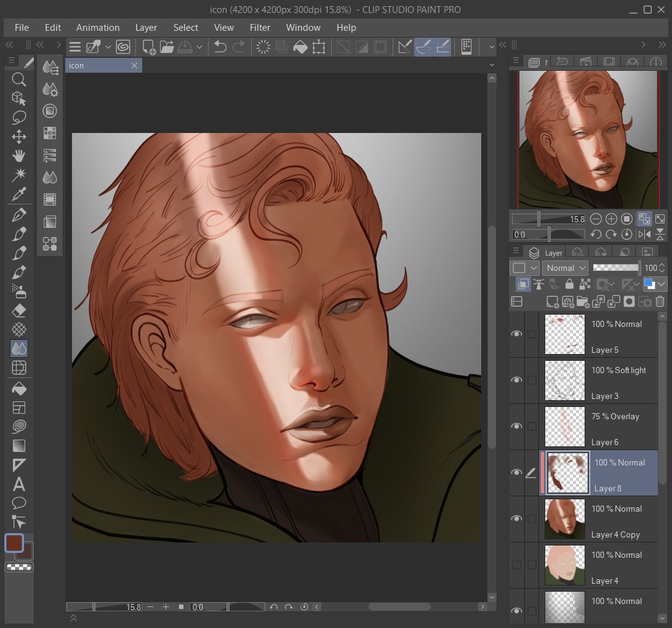
Task: Toggle Set as reference layer icon
Action: [538, 284]
